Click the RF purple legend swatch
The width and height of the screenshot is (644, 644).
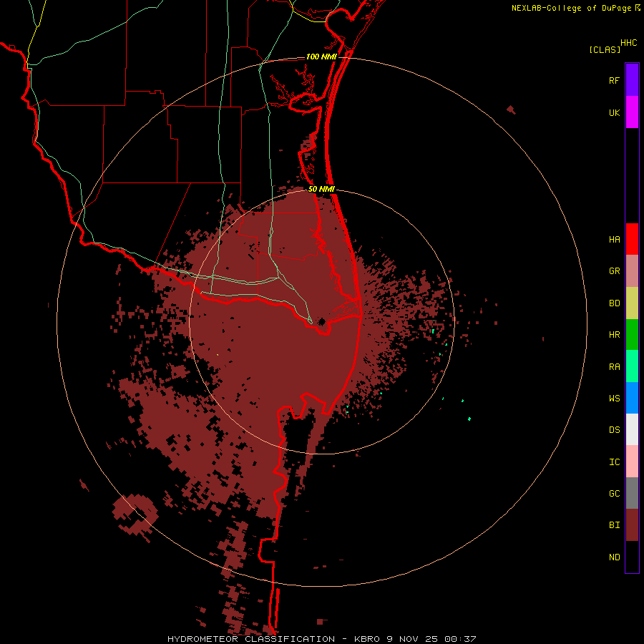[632, 80]
